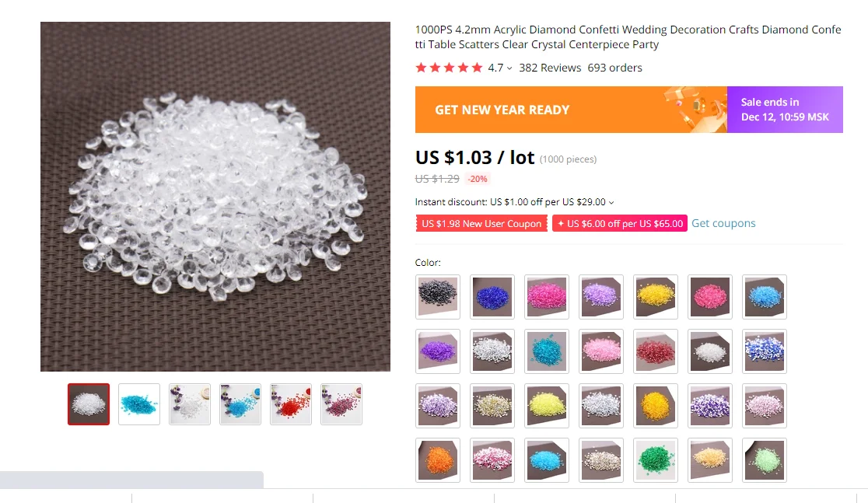Screen dimensions: 868x503
Task: Select the US $6.00 off per US $65.00 coupon
Action: click(619, 224)
